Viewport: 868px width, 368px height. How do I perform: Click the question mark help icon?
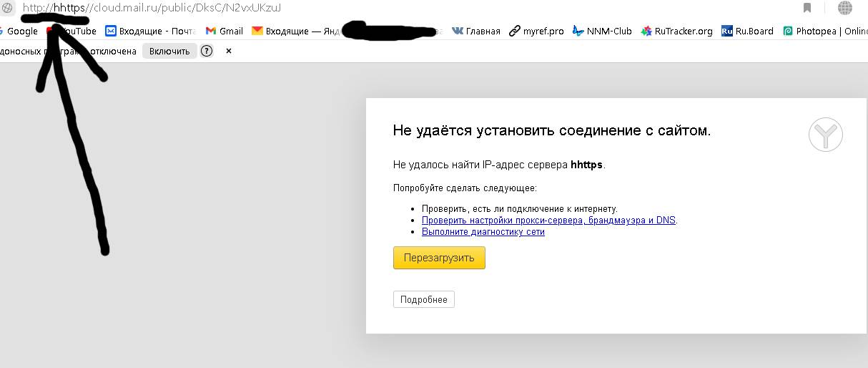point(207,51)
